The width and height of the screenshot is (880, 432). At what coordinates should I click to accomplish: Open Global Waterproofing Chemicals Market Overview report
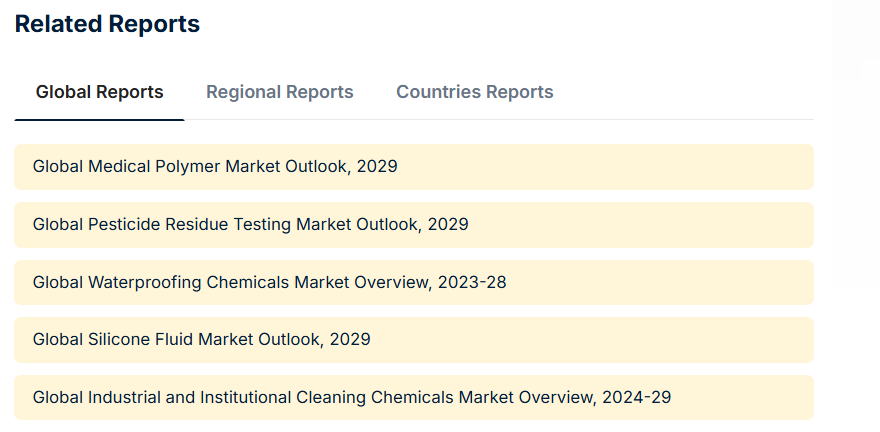coord(269,282)
